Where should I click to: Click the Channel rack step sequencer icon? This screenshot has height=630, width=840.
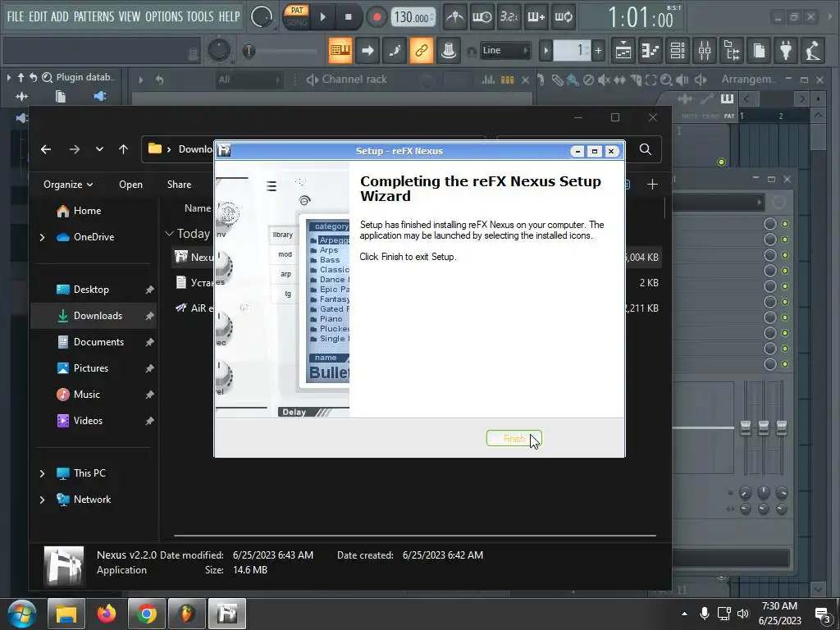507,80
